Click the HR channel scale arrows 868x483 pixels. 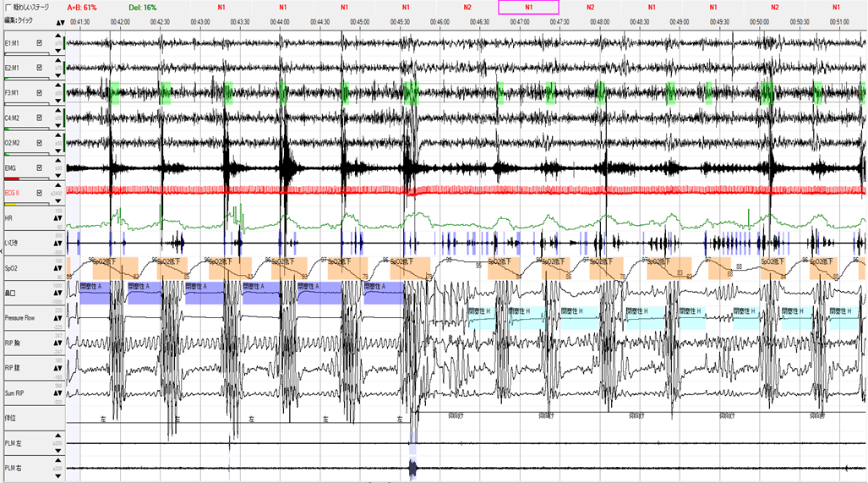pyautogui.click(x=58, y=217)
